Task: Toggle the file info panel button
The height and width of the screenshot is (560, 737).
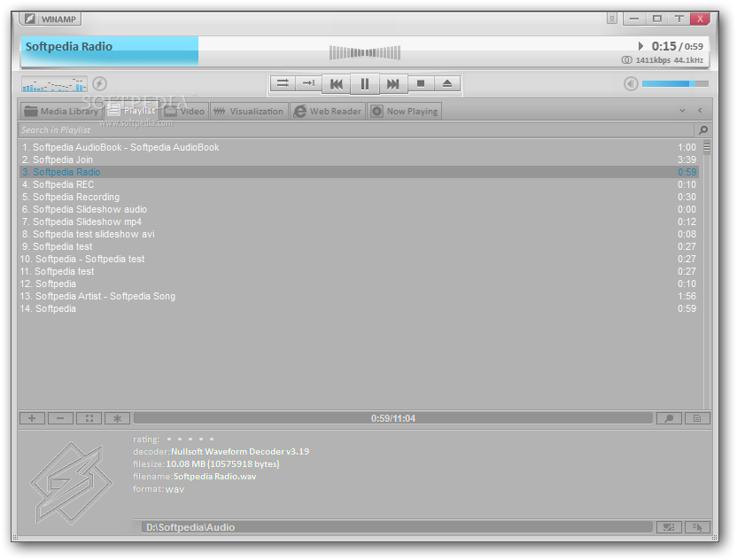Action: (x=669, y=527)
